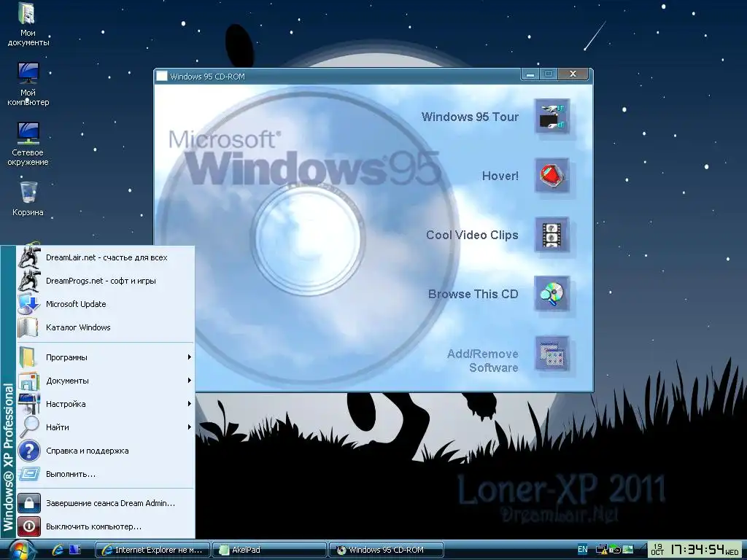Close the Windows 95 CD-ROM window
The height and width of the screenshot is (560, 747).
(x=573, y=74)
